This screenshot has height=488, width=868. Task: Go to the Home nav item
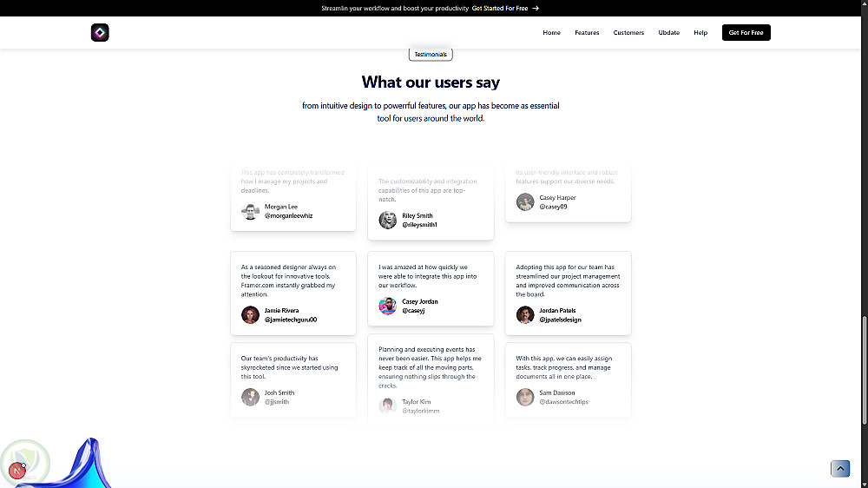[x=551, y=33]
